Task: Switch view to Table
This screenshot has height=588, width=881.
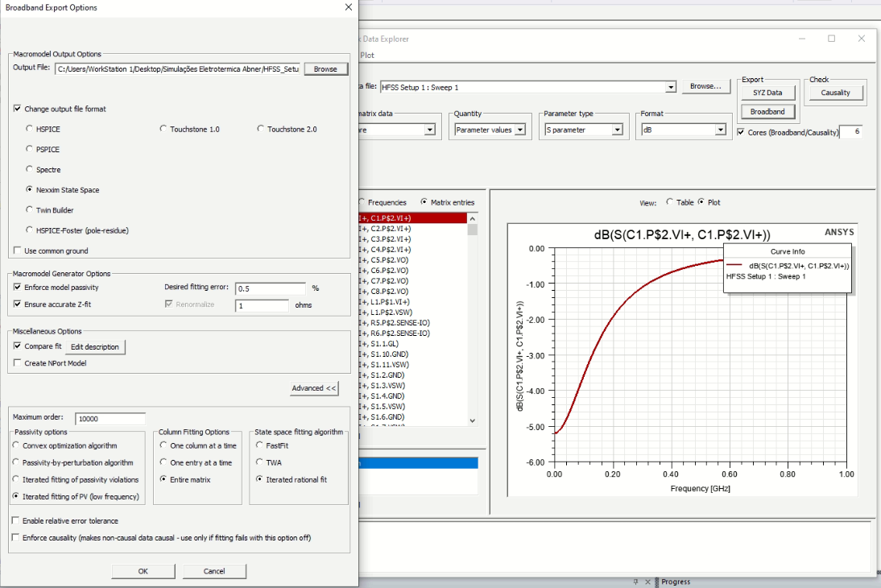Action: 669,202
